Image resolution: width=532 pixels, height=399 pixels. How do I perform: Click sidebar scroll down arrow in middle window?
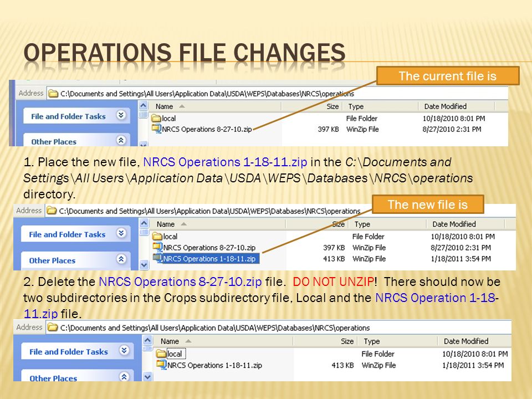[144, 265]
